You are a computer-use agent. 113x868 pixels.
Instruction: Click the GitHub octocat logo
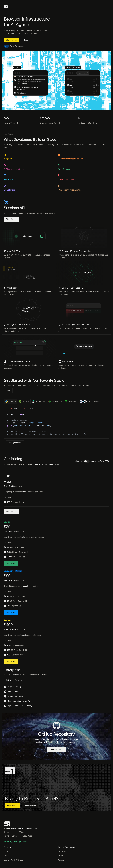56,725
